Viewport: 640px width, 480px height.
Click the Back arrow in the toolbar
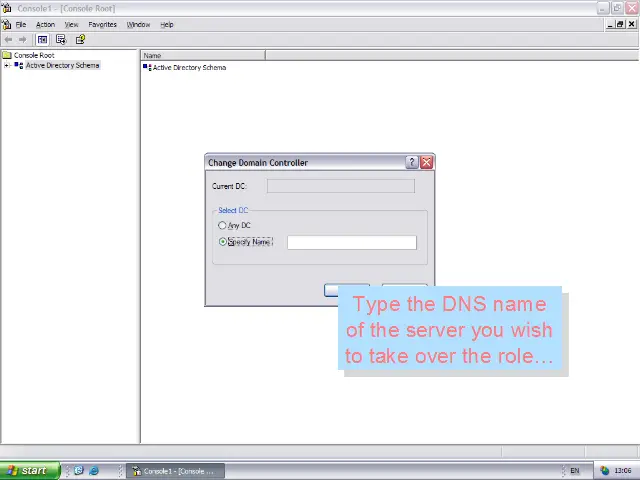pyautogui.click(x=9, y=39)
